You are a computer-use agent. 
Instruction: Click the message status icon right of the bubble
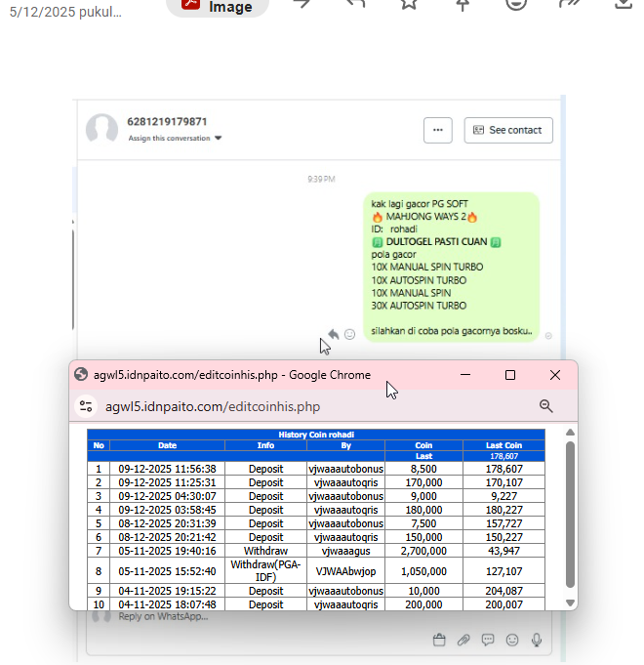pos(548,336)
